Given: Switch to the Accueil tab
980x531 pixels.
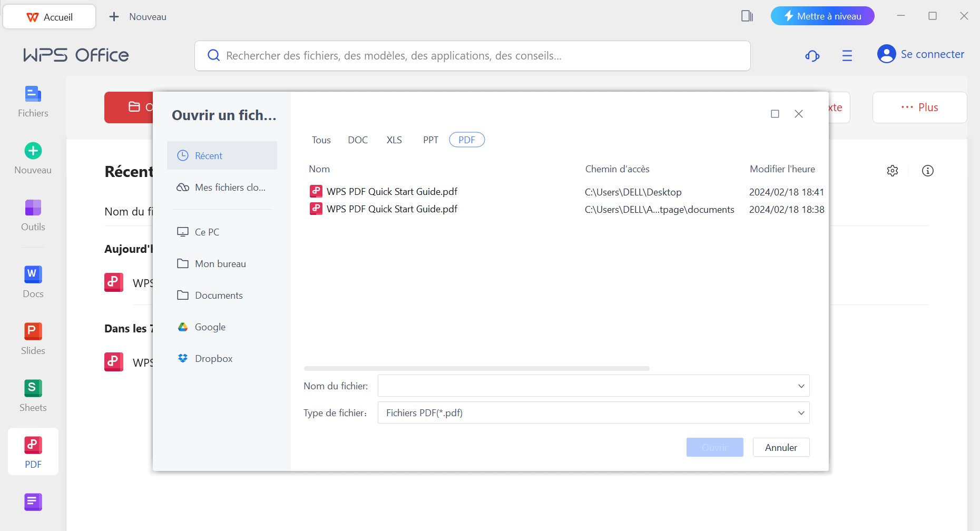Looking at the screenshot, I should [50, 17].
